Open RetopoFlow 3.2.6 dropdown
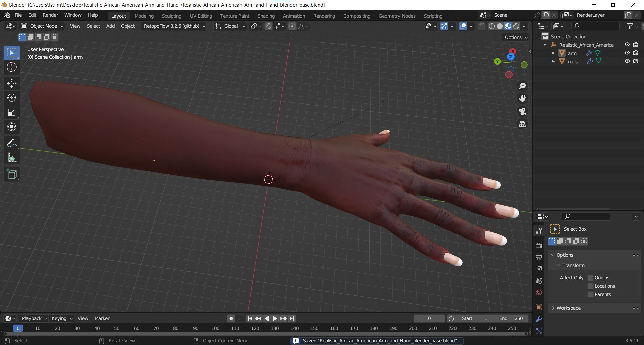 pyautogui.click(x=174, y=26)
